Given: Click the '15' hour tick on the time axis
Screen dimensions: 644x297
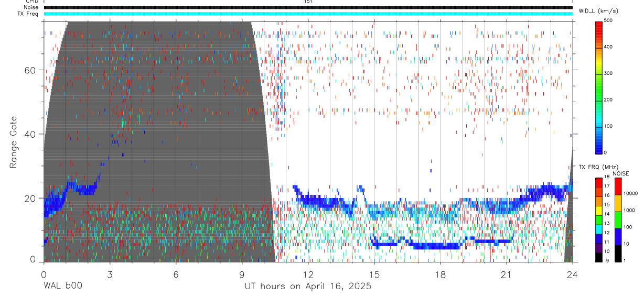Looking at the screenshot, I should click(374, 274).
